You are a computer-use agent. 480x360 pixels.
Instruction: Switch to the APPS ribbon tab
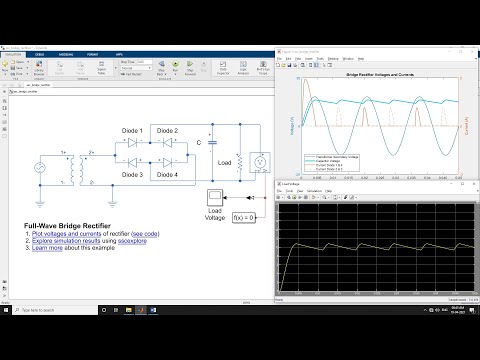pyautogui.click(x=119, y=54)
